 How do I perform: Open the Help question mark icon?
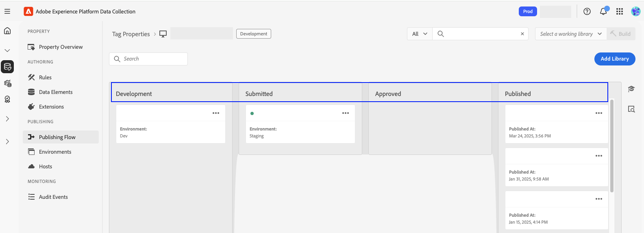coord(587,11)
